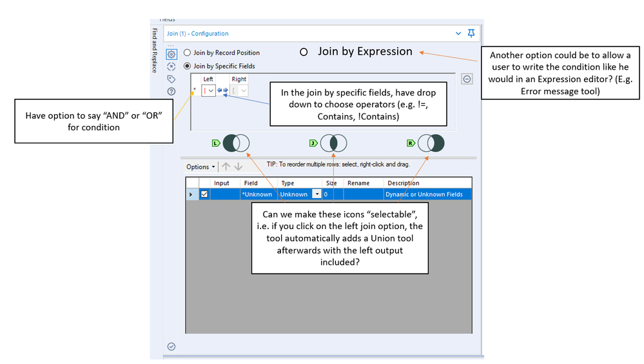644x364 pixels.
Task: Click the row selector triangle
Action: tap(191, 194)
